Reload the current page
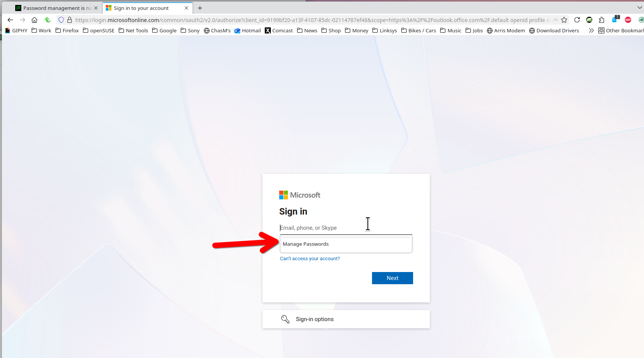Viewport: 644px width, 358px height. tap(577, 20)
